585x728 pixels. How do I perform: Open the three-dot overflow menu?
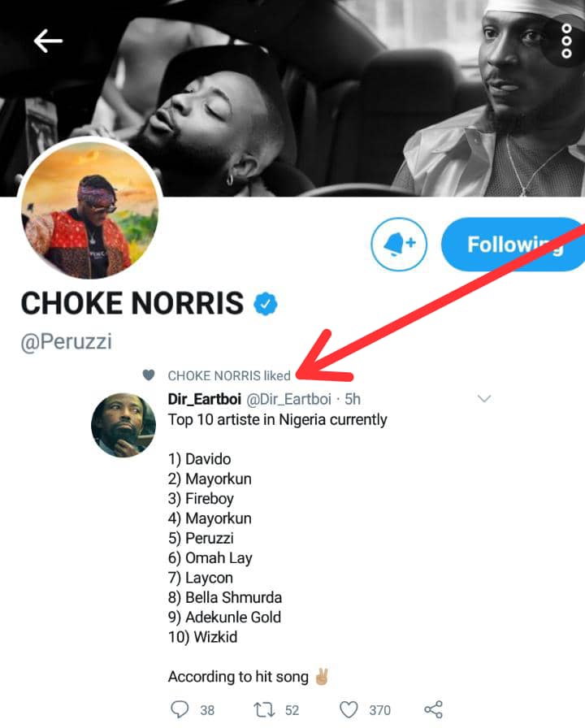pos(566,41)
